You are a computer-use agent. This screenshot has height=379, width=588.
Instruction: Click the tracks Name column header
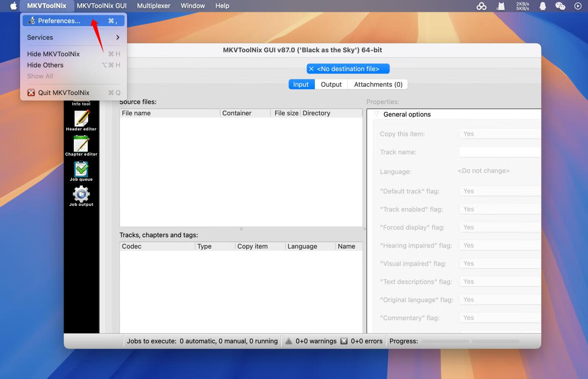pyautogui.click(x=349, y=247)
